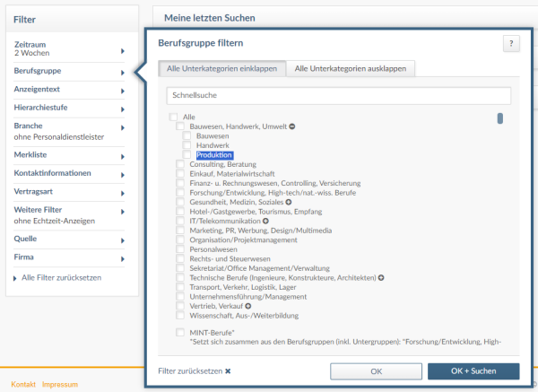Click the X icon beside Filter zurücksetzen
The image size is (538, 392).
[x=228, y=371]
